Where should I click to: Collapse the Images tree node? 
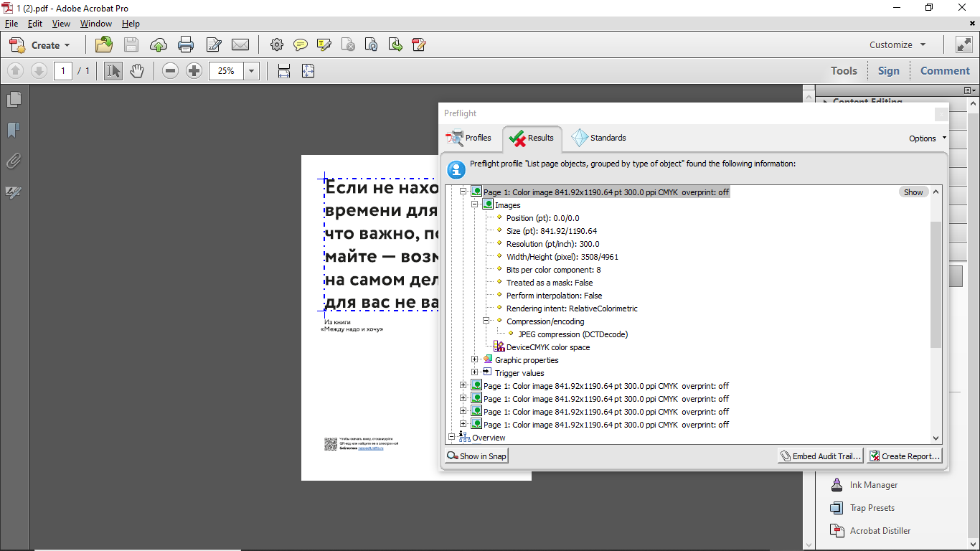click(475, 205)
